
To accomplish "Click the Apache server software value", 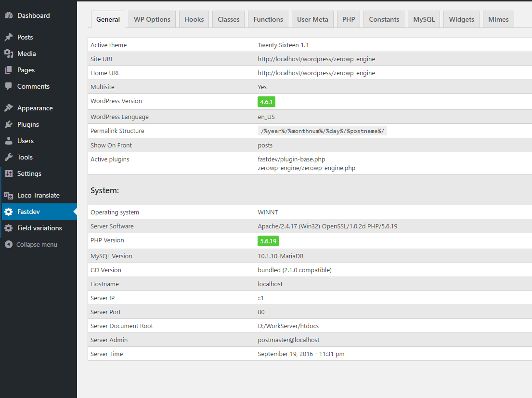I will point(327,226).
